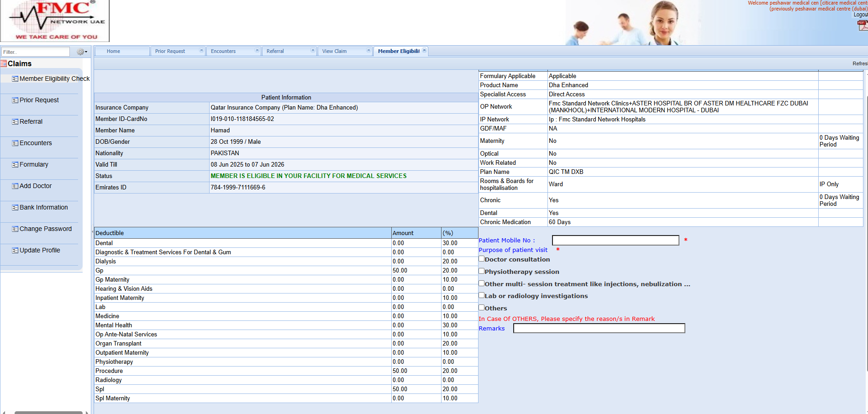Click the FMC Network UAE logo
This screenshot has height=414, width=868.
[x=55, y=21]
